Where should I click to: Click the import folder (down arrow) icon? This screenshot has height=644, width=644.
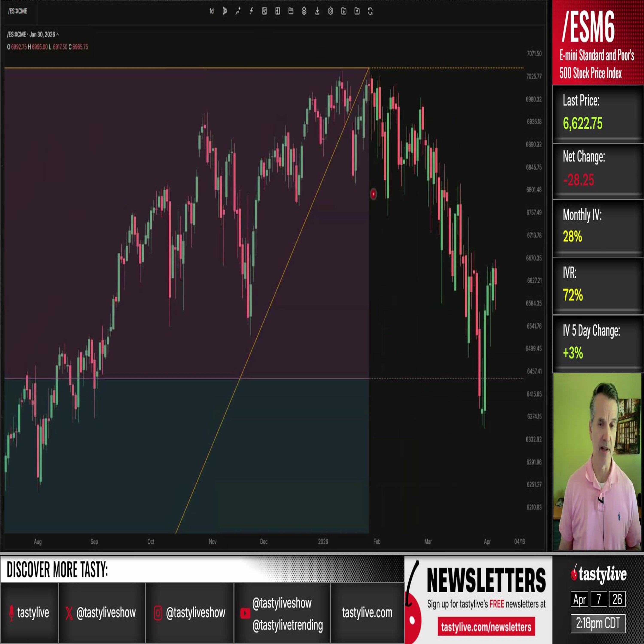click(x=344, y=11)
